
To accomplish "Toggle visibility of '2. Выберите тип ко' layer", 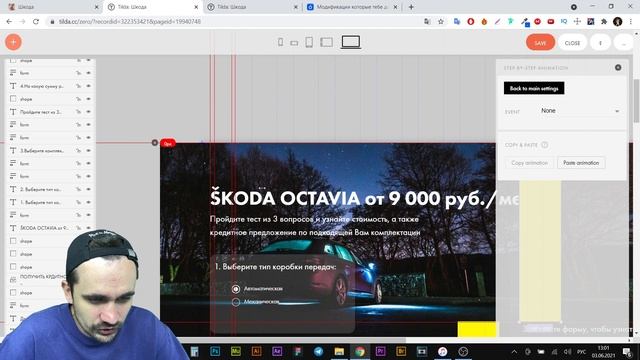I will point(89,189).
